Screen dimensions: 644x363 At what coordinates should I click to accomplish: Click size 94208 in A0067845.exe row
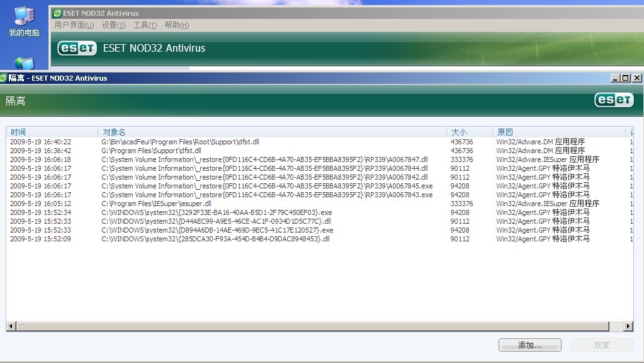(460, 187)
